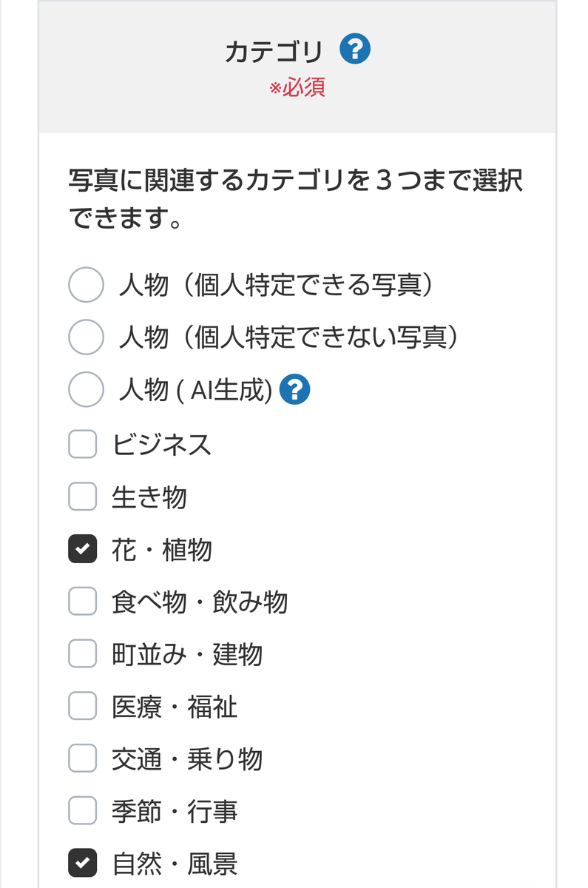
Task: Click the 医療・福祉 label text
Action: coord(175,707)
